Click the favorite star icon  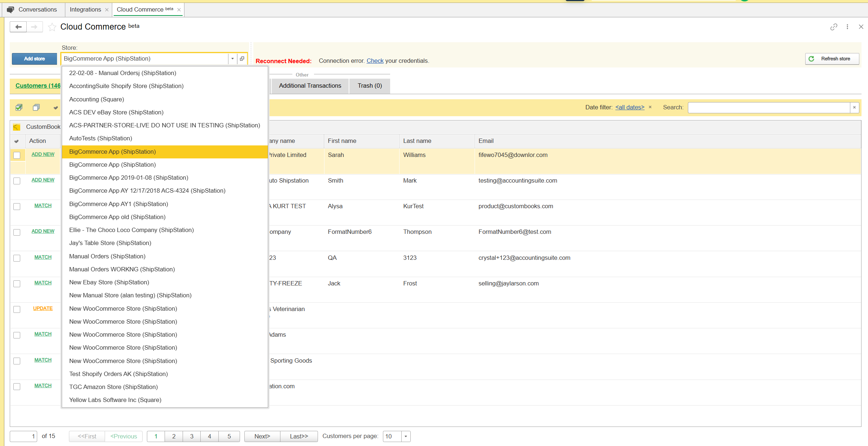tap(52, 27)
